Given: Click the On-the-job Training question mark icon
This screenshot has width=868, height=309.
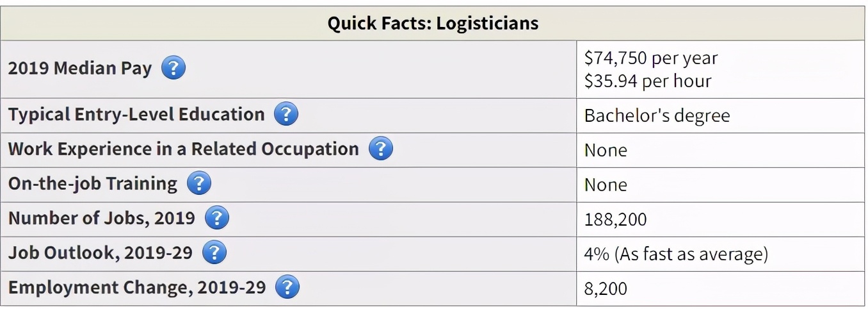Looking at the screenshot, I should [x=199, y=184].
